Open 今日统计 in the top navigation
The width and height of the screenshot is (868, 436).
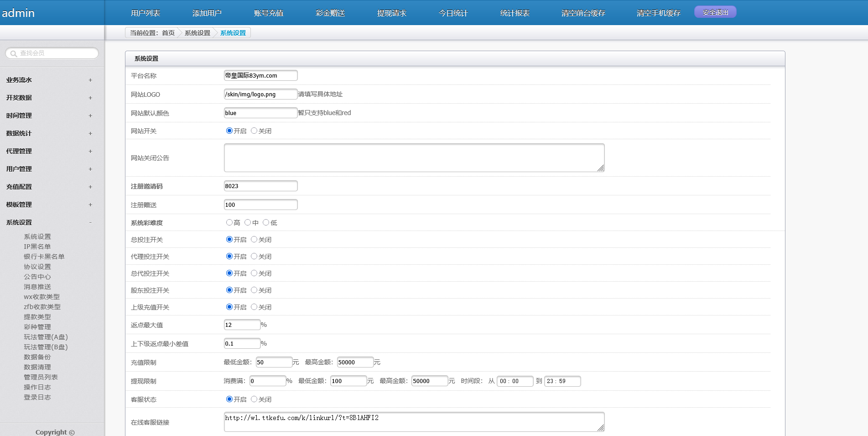click(x=453, y=13)
